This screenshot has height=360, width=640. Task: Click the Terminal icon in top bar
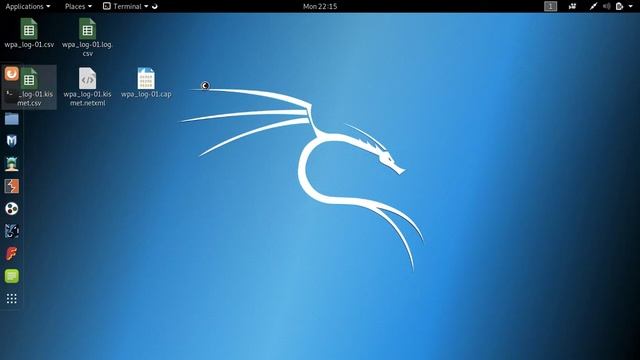(x=107, y=6)
